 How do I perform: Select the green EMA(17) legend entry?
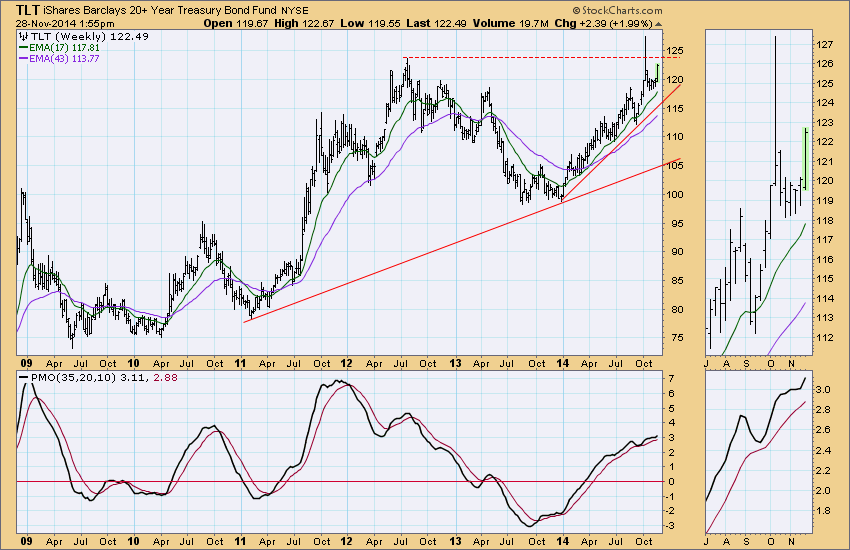(55, 47)
